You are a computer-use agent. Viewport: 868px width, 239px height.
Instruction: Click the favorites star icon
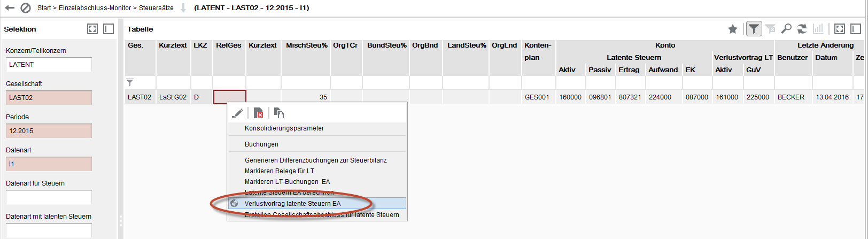(733, 29)
